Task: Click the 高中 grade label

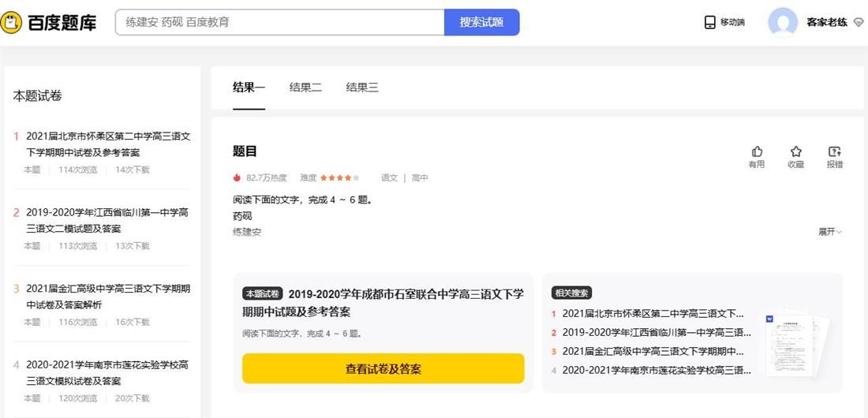Action: click(x=420, y=177)
